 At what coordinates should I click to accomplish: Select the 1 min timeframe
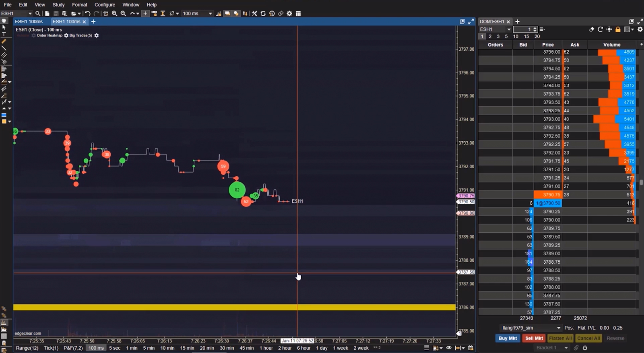(132, 348)
